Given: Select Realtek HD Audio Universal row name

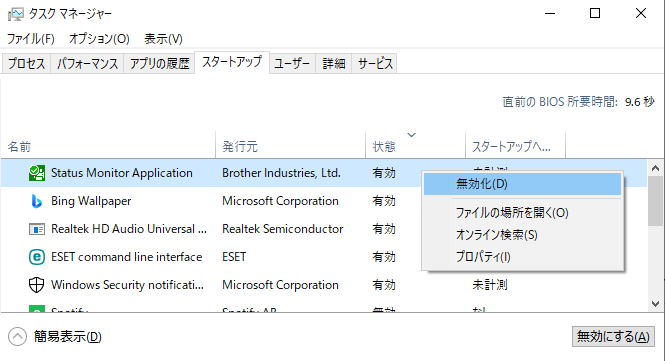Looking at the screenshot, I should coord(129,229).
